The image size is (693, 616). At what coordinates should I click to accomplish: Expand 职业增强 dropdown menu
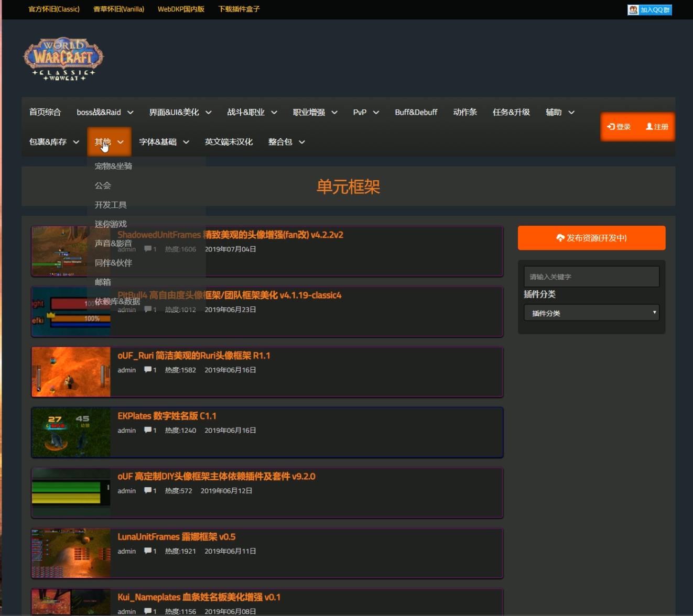point(315,112)
